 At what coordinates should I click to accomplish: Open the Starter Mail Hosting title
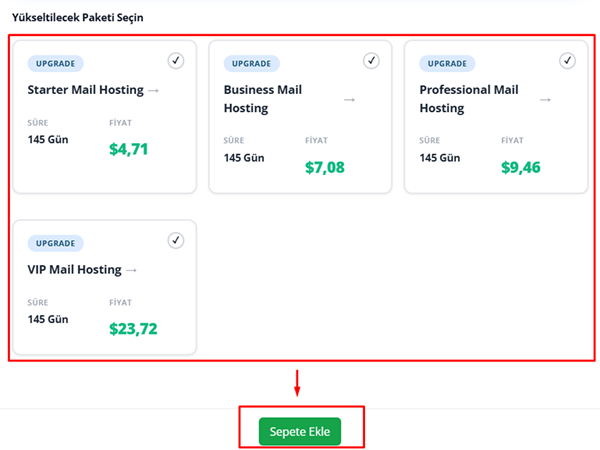85,91
